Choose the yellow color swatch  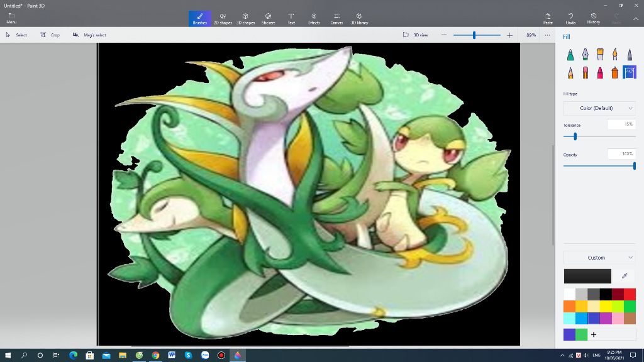click(606, 306)
